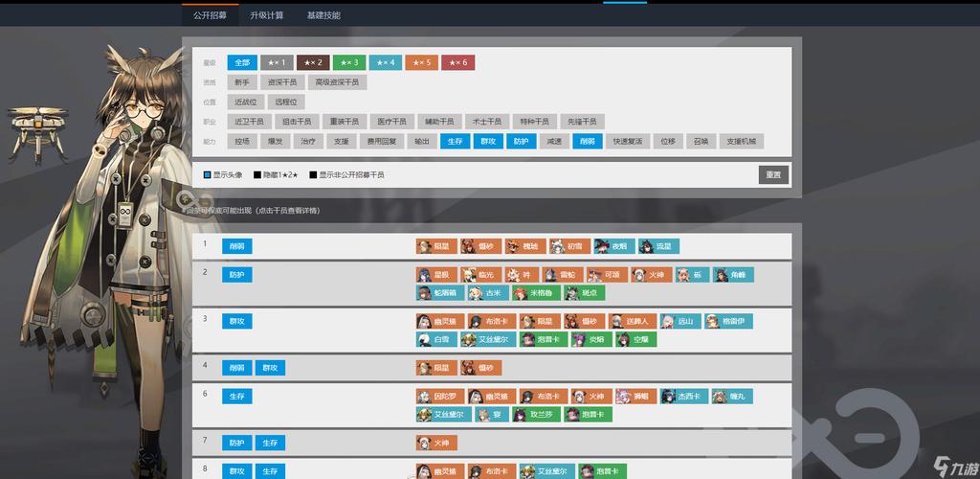
Task: Enable the 狙击干员 class tag
Action: pos(297,122)
